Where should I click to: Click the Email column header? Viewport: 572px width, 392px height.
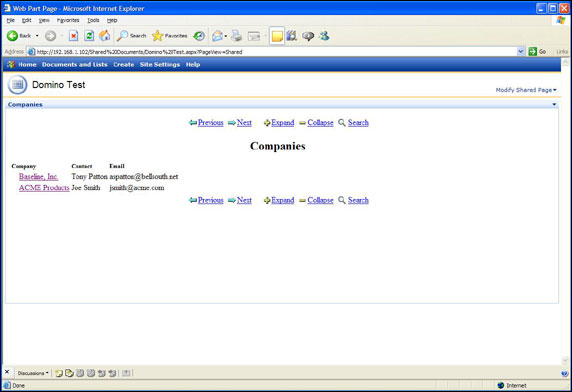click(x=117, y=166)
